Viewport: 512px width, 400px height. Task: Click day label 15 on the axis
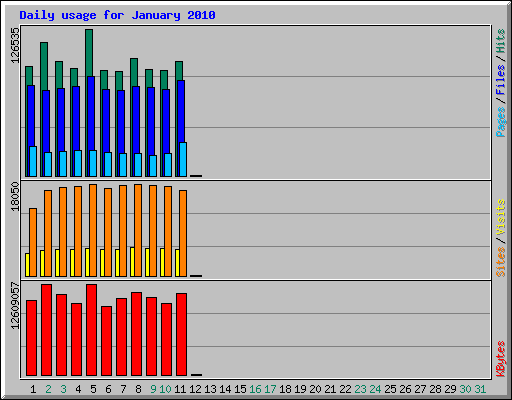click(240, 389)
